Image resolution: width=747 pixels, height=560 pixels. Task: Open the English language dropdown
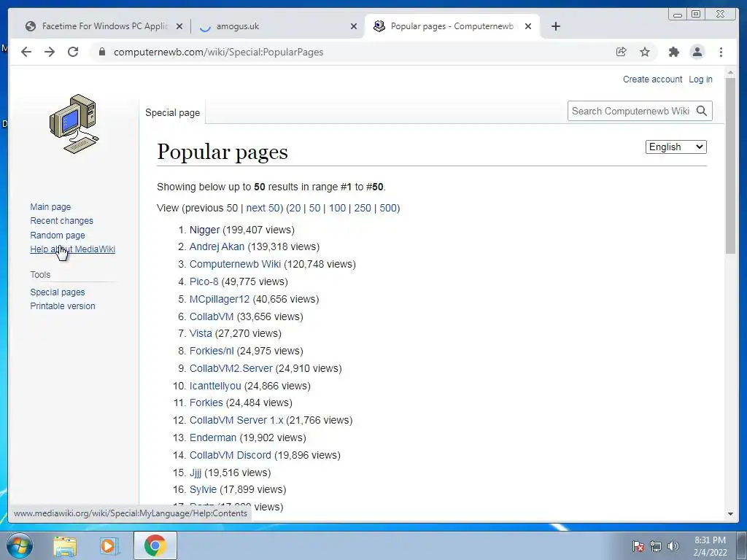click(x=676, y=147)
